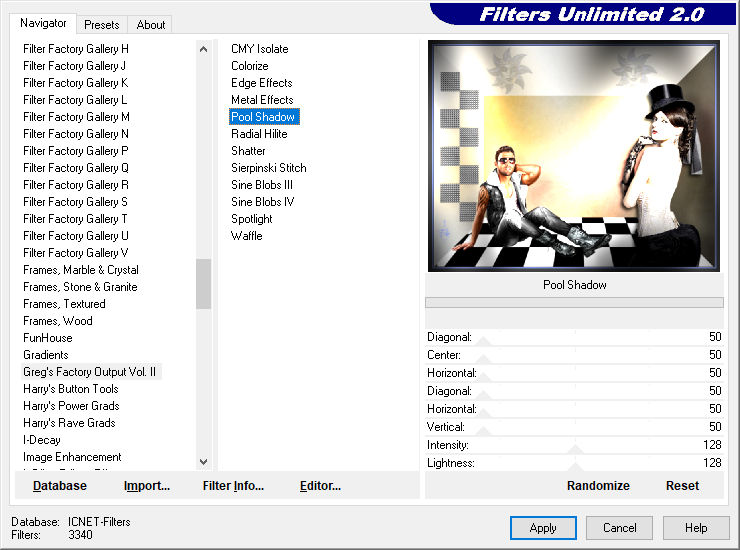Image resolution: width=740 pixels, height=550 pixels.
Task: Apply the Pool Shadow filter
Action: pyautogui.click(x=543, y=528)
